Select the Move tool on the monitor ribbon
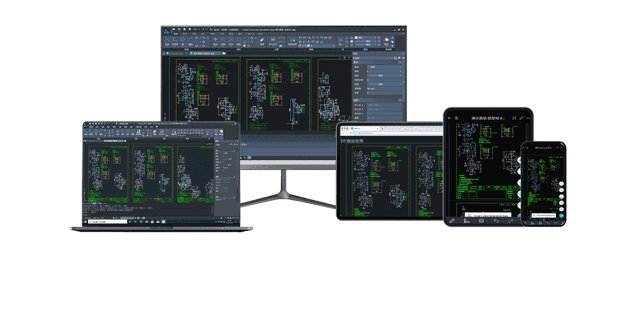The height and width of the screenshot is (318, 644). pyautogui.click(x=215, y=41)
